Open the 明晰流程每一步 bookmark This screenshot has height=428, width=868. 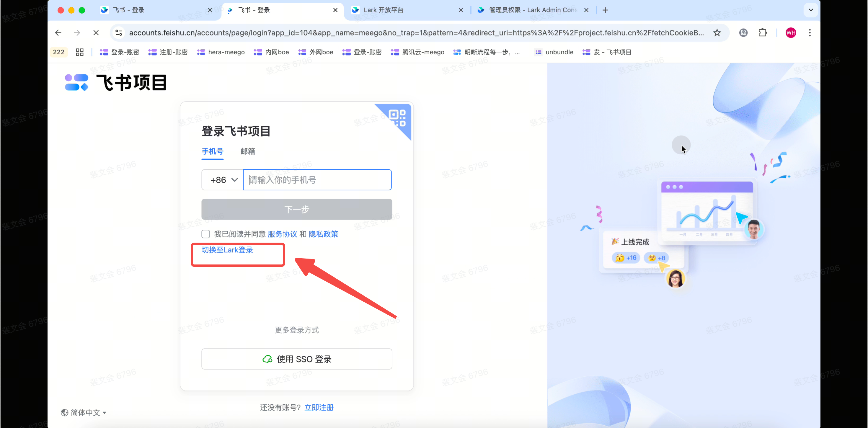(x=487, y=52)
